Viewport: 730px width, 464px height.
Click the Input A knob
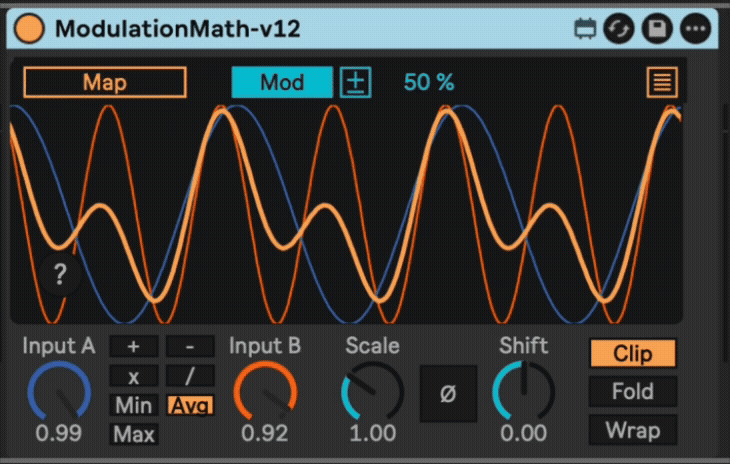[x=59, y=391]
